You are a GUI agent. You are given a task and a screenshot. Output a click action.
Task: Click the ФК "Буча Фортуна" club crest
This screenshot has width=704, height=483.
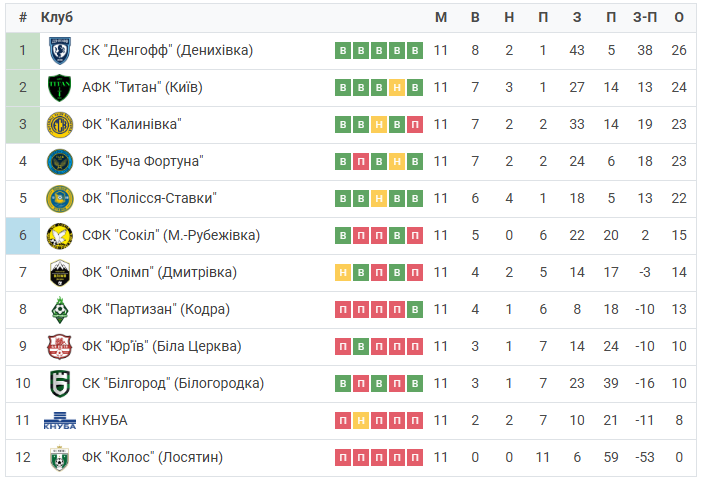(60, 162)
